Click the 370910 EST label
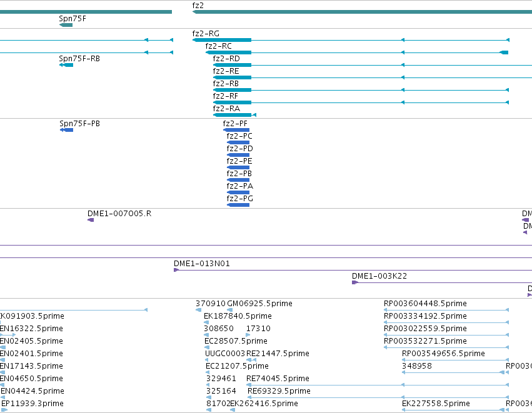Screen dimensions: 532x413 pos(210,304)
